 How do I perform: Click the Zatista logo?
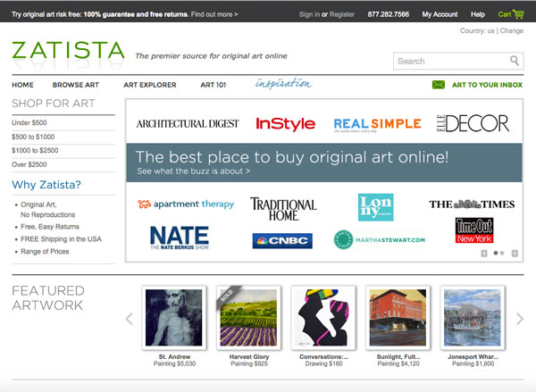click(x=68, y=51)
